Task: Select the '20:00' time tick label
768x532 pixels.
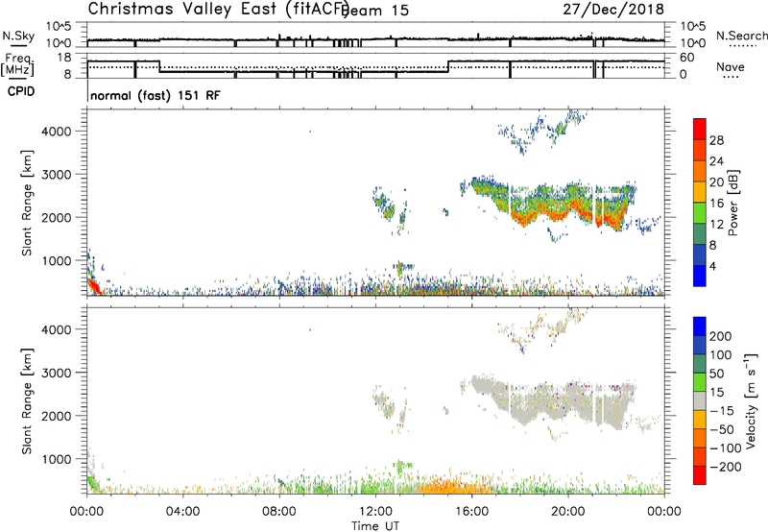Action: tap(567, 512)
